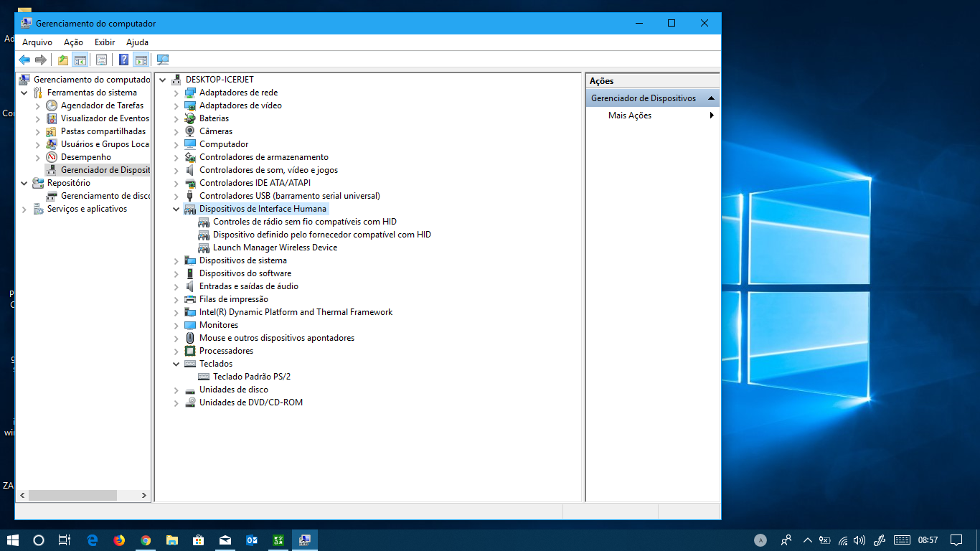
Task: Open the Exibir menu
Action: (104, 42)
